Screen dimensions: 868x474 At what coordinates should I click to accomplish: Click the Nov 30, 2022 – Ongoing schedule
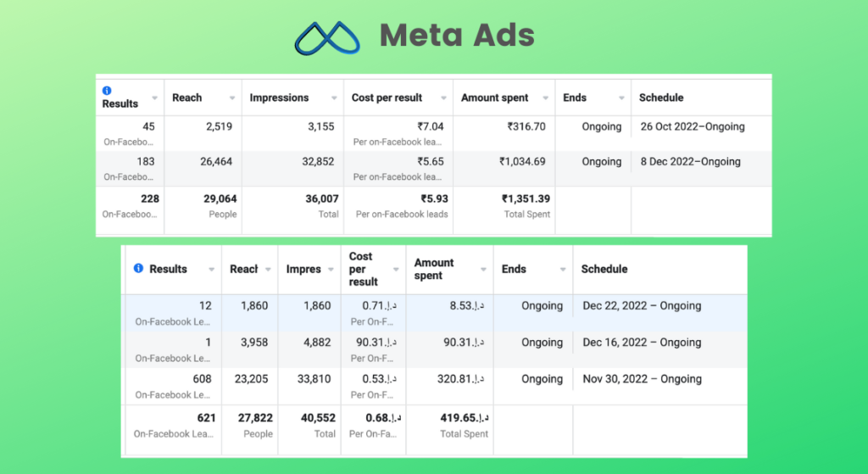click(x=642, y=379)
